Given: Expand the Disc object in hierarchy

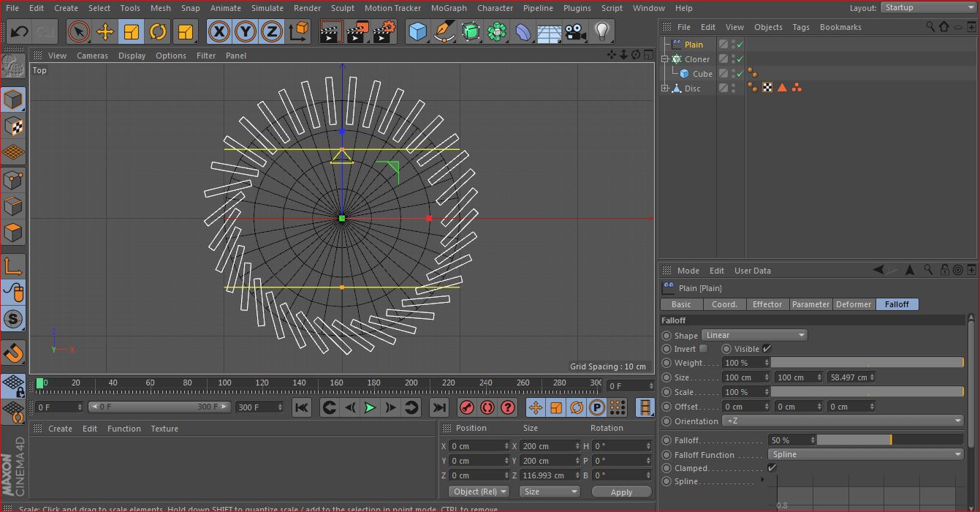Looking at the screenshot, I should coord(665,89).
